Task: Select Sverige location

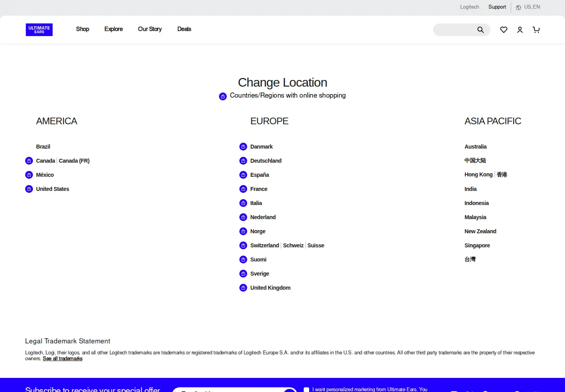Action: [x=260, y=274]
